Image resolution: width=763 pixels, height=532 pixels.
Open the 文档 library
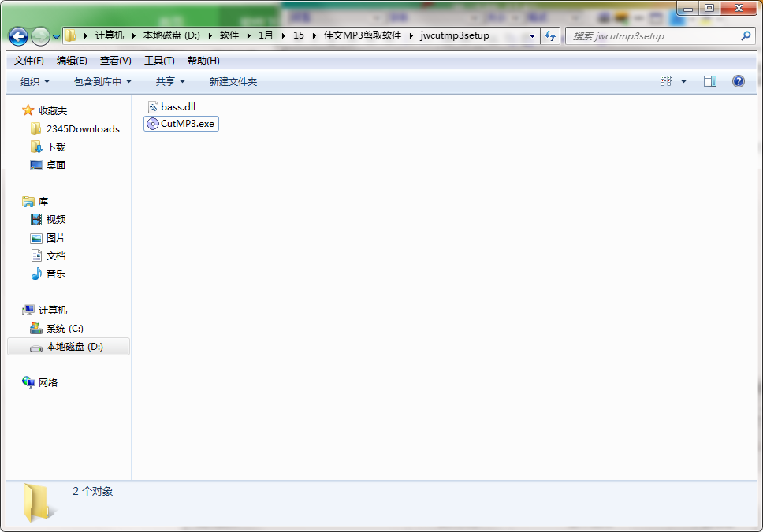[56, 256]
